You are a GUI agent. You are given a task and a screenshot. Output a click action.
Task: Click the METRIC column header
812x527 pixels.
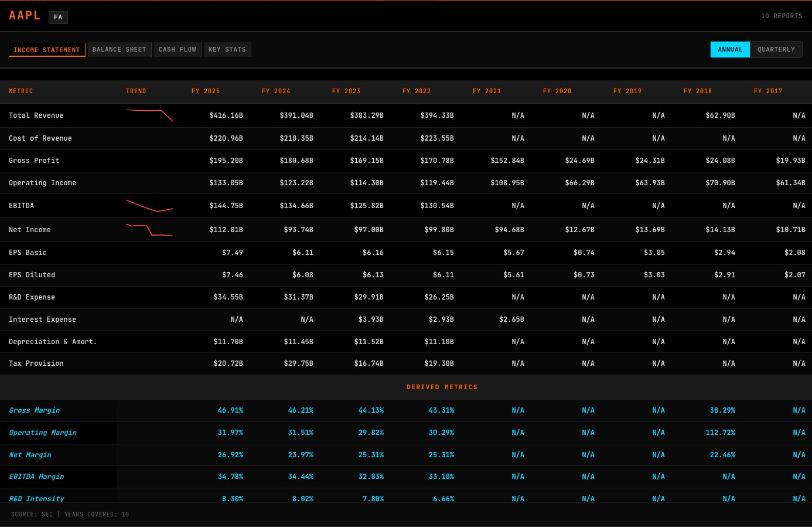pyautogui.click(x=21, y=91)
